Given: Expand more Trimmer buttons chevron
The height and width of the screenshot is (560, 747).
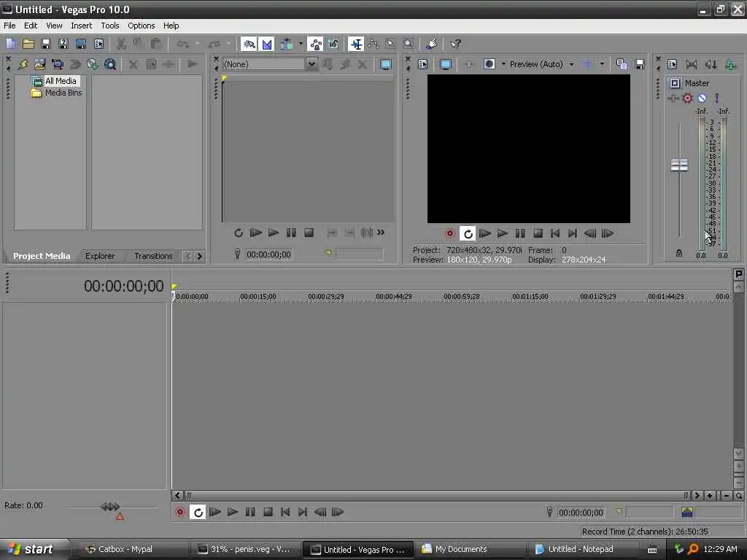Looking at the screenshot, I should (381, 233).
